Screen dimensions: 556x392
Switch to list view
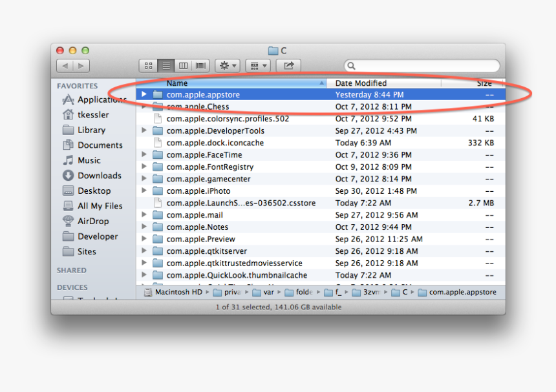[x=166, y=66]
